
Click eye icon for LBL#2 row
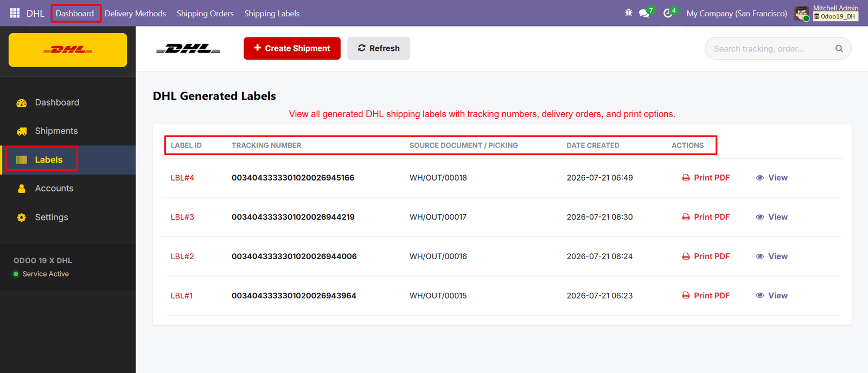760,256
